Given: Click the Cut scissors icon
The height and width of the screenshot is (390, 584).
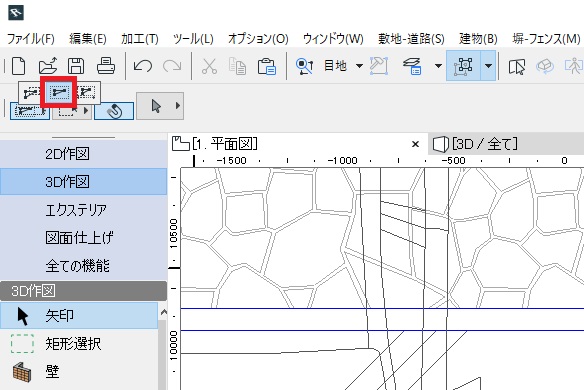Looking at the screenshot, I should tap(209, 66).
